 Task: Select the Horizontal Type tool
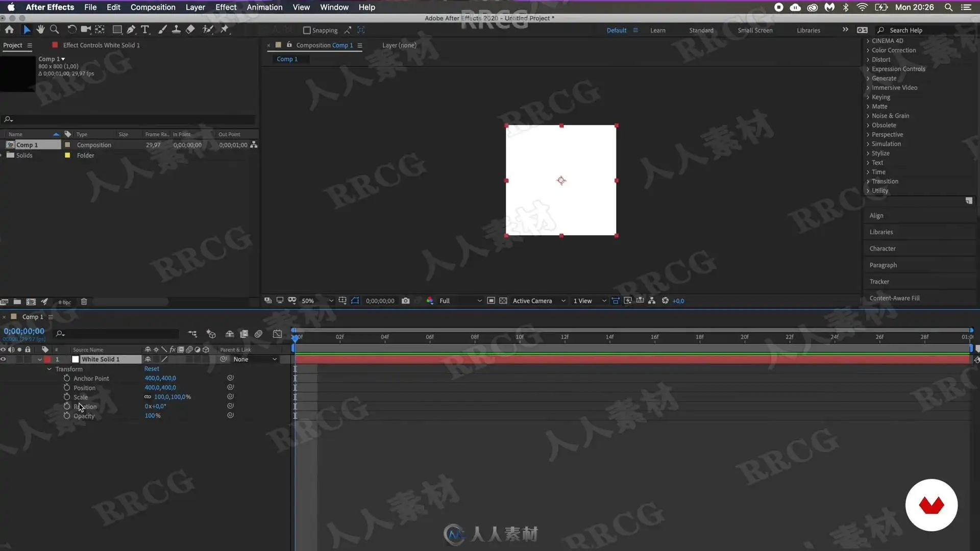point(145,30)
